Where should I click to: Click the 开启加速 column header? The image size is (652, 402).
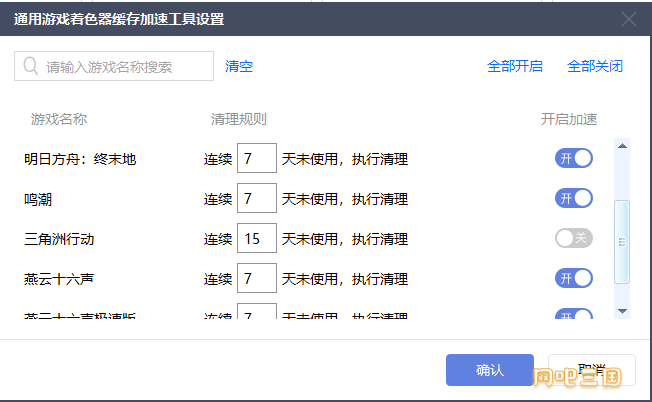tap(569, 119)
